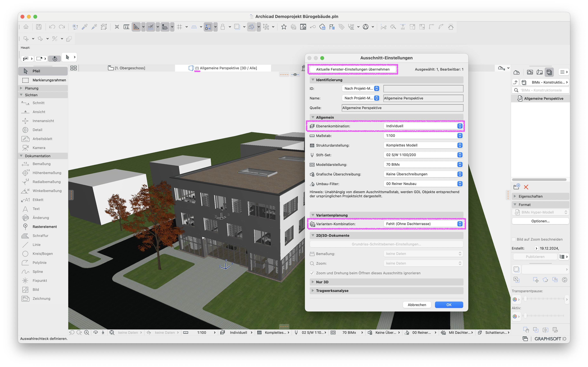Open the tab overview grid button
Image resolution: width=588 pixels, height=367 pixels.
pos(73,68)
